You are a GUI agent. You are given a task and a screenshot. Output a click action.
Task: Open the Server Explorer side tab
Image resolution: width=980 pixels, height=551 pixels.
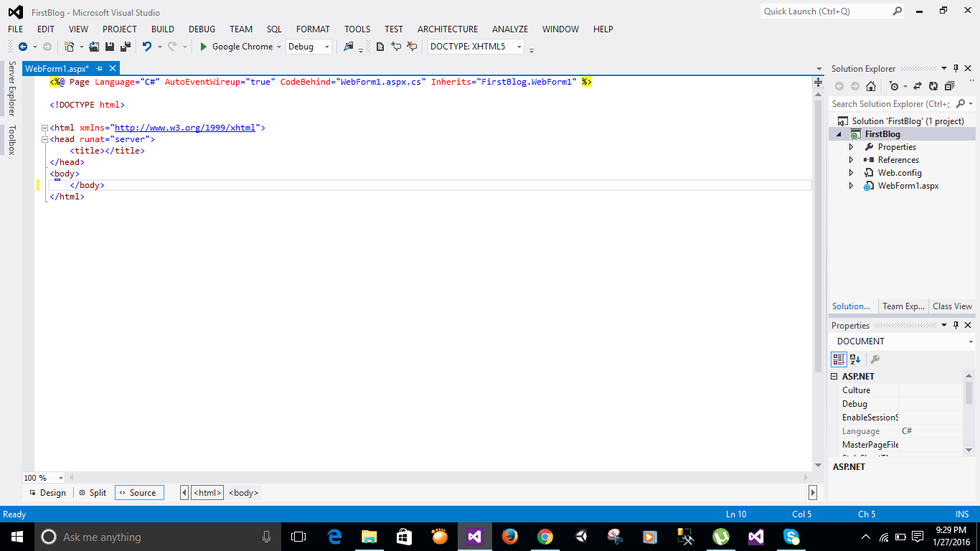pyautogui.click(x=11, y=89)
